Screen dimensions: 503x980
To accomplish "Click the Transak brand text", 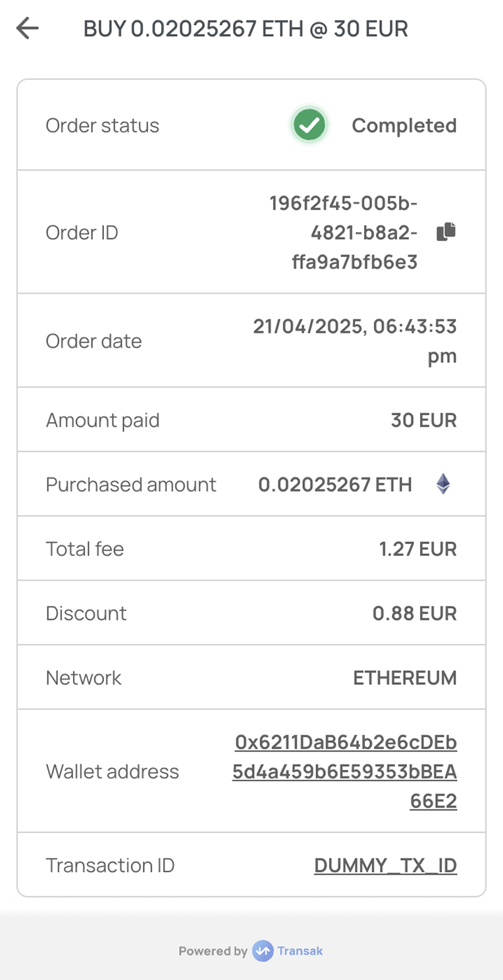I will (x=300, y=950).
